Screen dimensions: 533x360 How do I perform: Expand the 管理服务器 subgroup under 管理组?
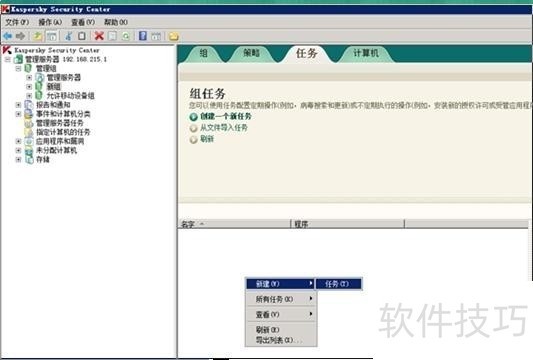point(29,78)
